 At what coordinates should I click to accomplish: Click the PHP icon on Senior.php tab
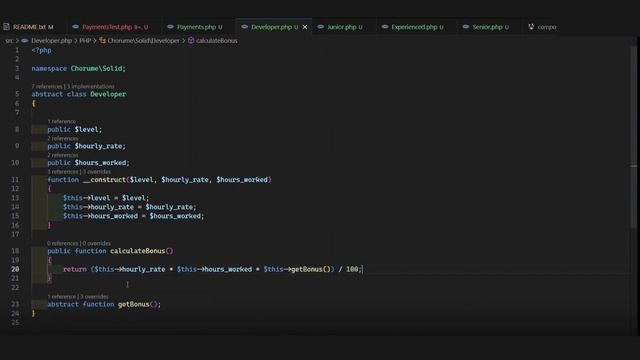pos(466,27)
